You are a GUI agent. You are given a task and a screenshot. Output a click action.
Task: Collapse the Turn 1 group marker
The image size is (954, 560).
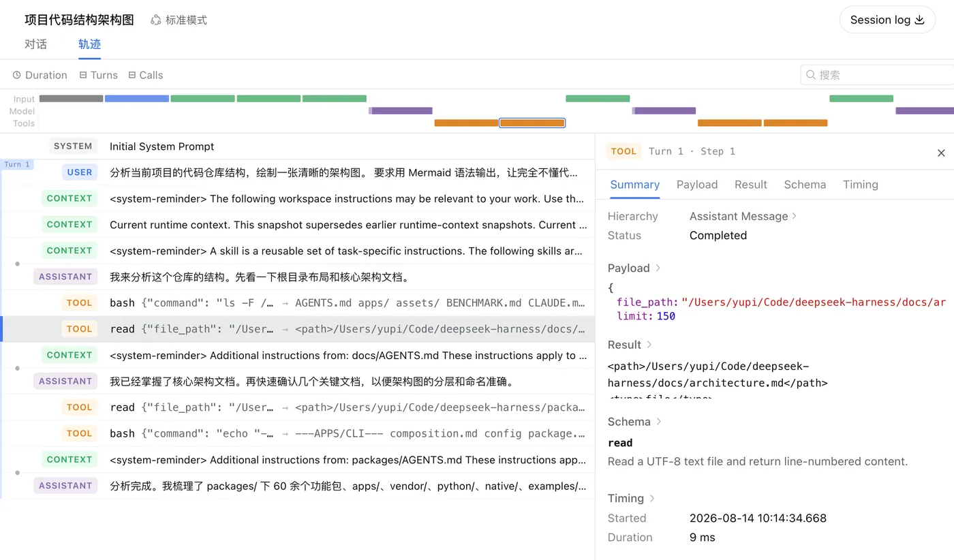coord(17,164)
